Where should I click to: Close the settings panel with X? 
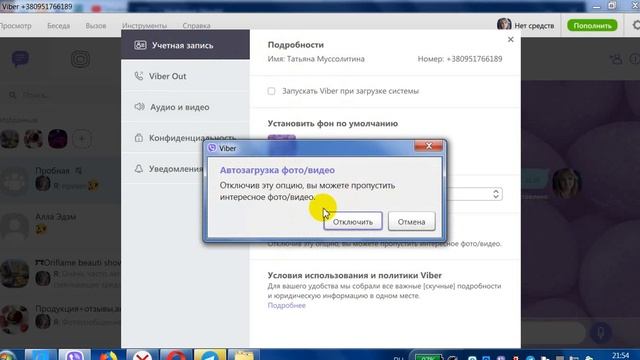click(x=511, y=40)
